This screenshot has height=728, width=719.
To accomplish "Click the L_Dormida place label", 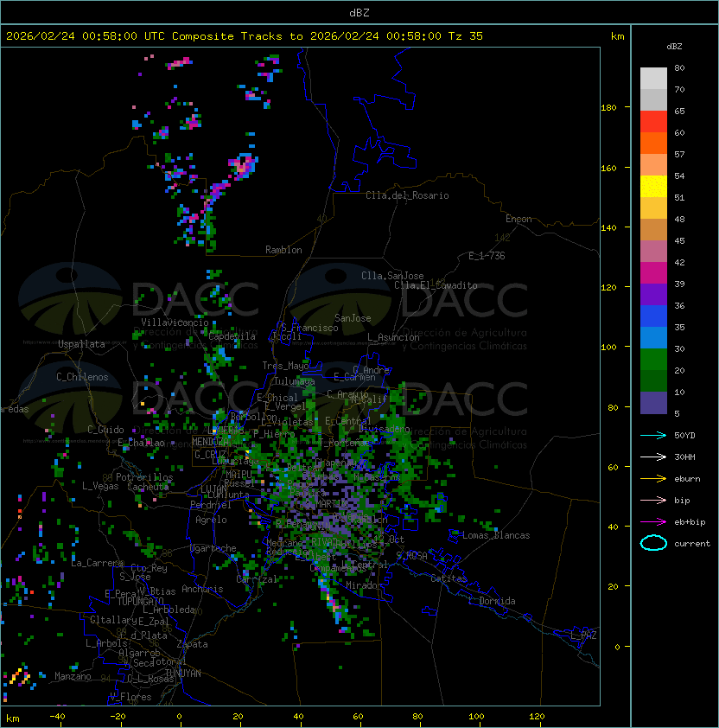I will click(x=492, y=601).
